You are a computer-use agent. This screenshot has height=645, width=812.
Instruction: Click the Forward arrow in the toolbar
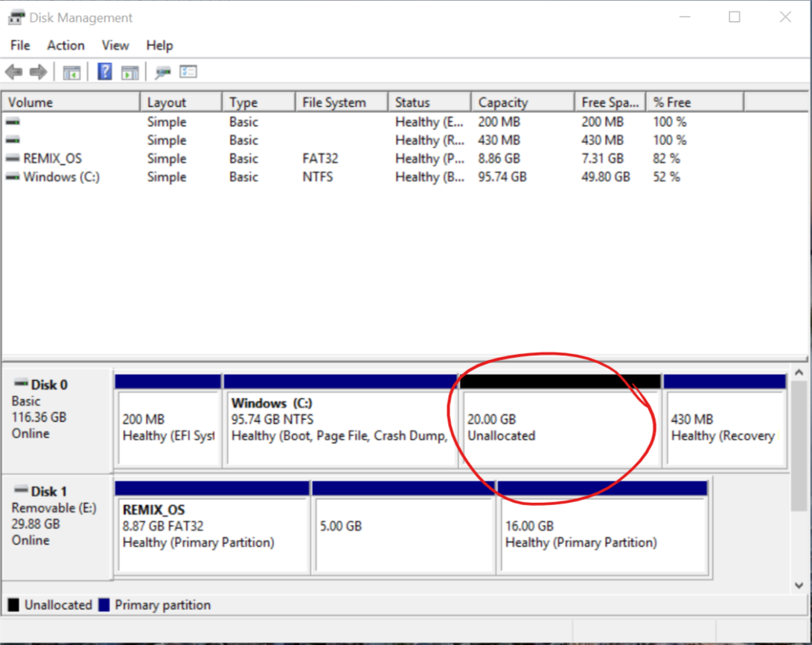(x=38, y=72)
